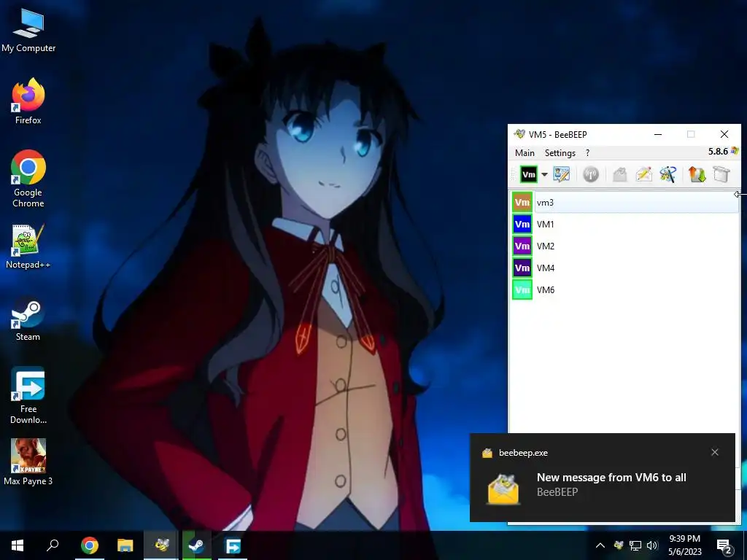Click the BeeBEEP bee tray icon
Viewport: 747px width, 560px height.
tap(619, 545)
